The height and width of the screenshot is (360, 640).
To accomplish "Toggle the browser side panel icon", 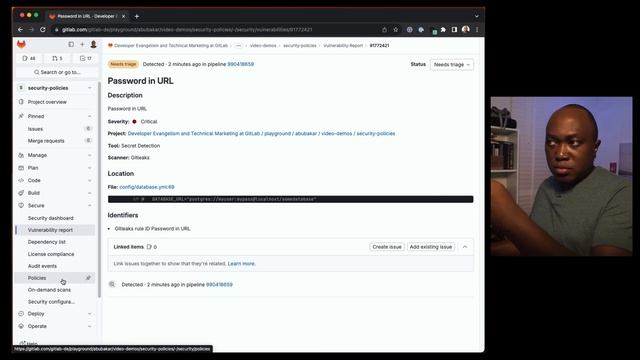I will click(454, 29).
